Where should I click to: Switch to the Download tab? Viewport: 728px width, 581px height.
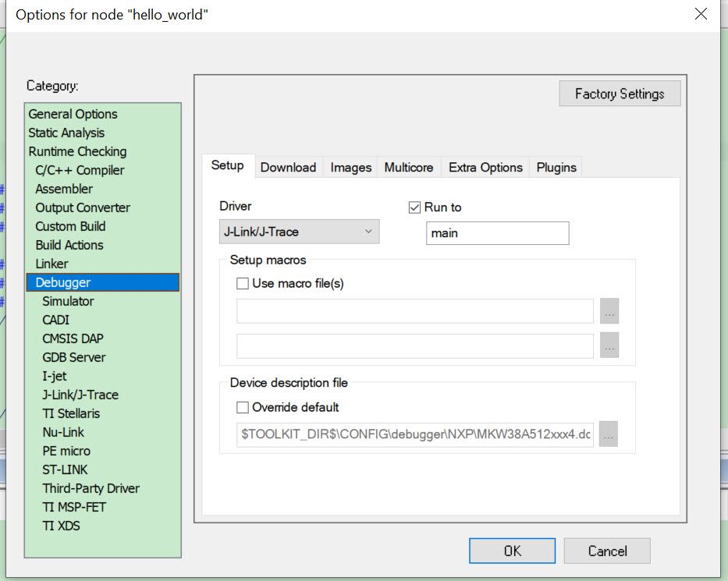(x=289, y=168)
